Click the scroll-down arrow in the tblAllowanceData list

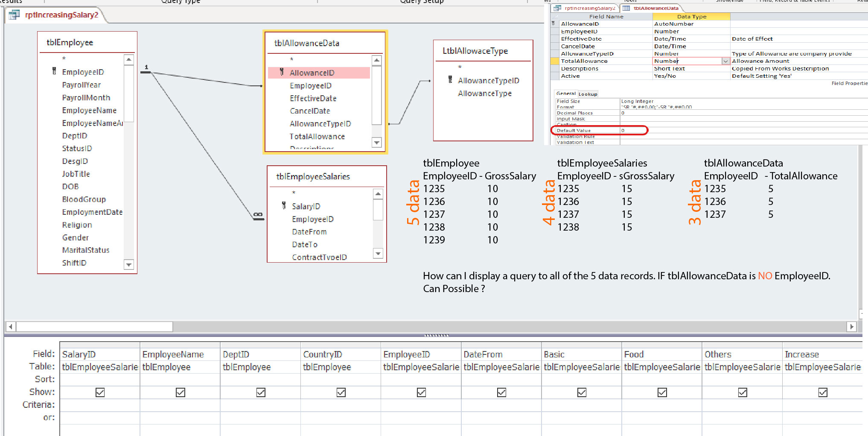(376, 142)
